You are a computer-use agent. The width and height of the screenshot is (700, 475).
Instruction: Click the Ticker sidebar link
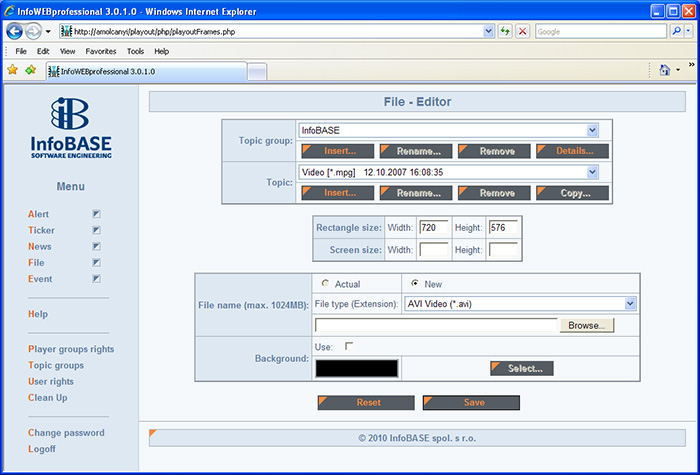point(42,230)
